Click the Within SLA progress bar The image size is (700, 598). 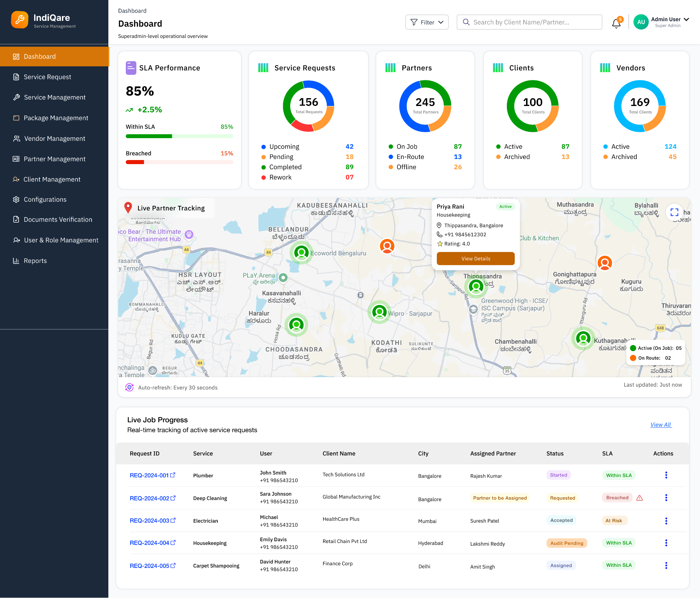[x=179, y=136]
